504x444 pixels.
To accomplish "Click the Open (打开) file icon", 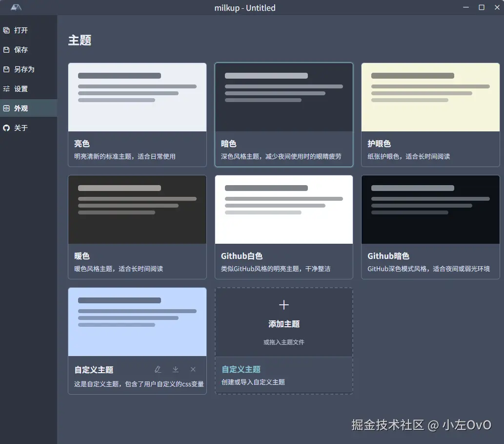I will coord(6,30).
